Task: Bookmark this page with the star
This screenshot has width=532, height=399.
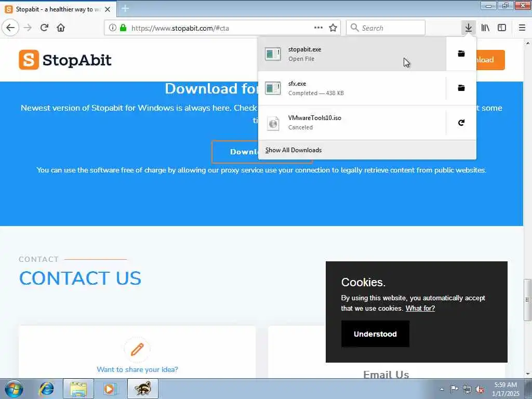Action: [x=333, y=28]
